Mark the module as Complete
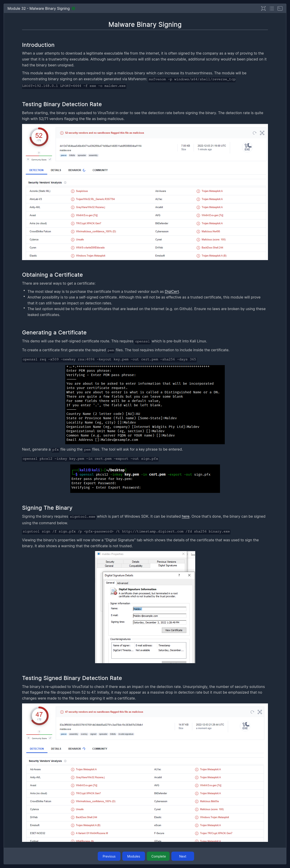This screenshot has width=290, height=868. coord(158,856)
